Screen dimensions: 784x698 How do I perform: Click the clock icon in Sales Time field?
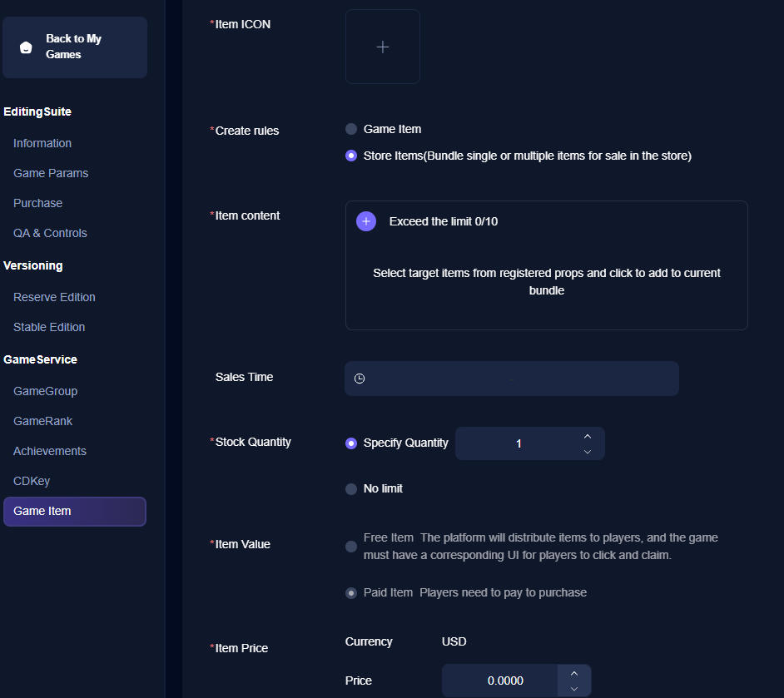point(360,379)
